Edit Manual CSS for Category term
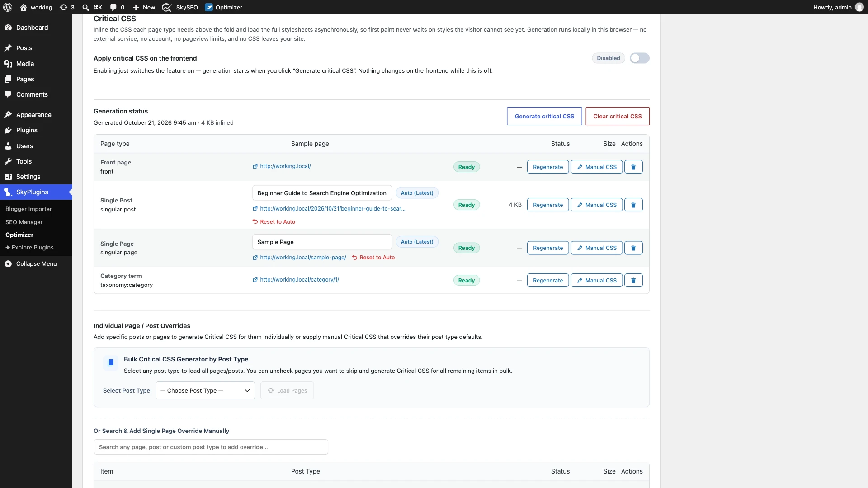This screenshot has width=868, height=488. pos(597,281)
